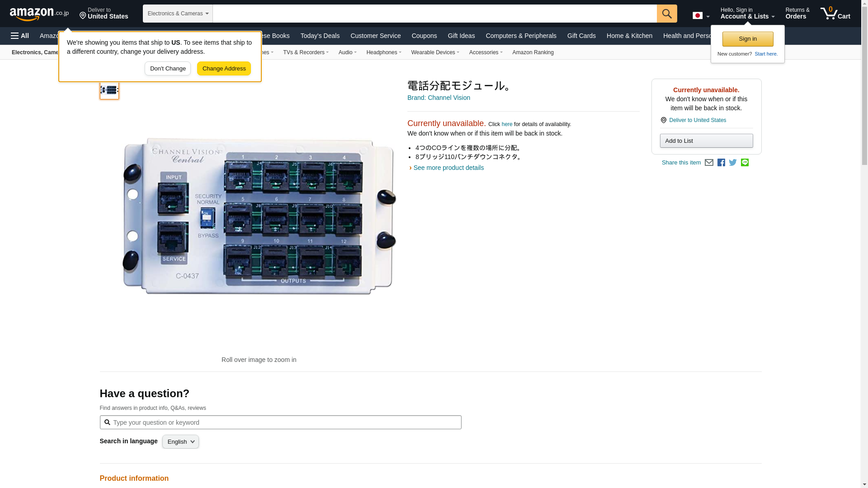This screenshot has height=488, width=868.
Task: Share this item via email icon
Action: (709, 163)
